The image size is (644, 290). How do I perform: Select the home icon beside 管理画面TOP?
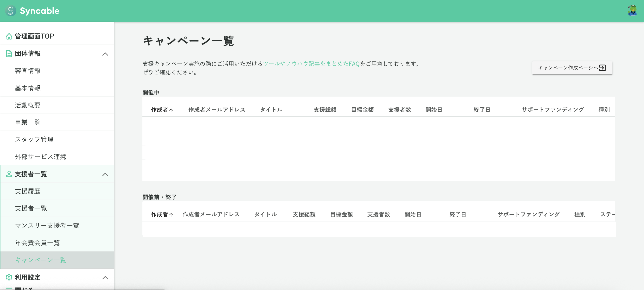[x=9, y=36]
